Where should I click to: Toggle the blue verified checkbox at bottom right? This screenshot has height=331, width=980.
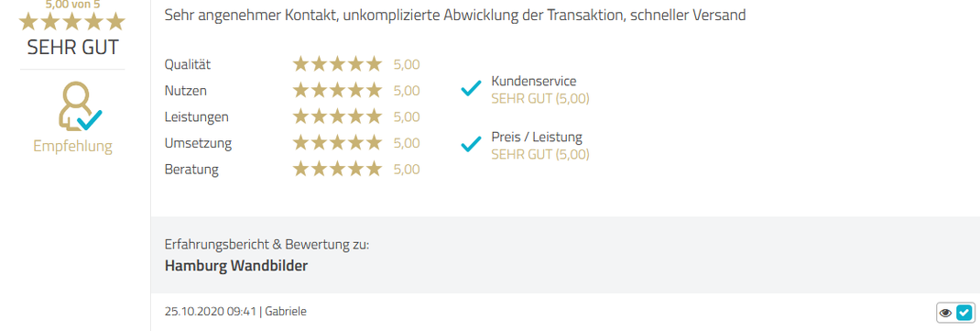click(964, 313)
